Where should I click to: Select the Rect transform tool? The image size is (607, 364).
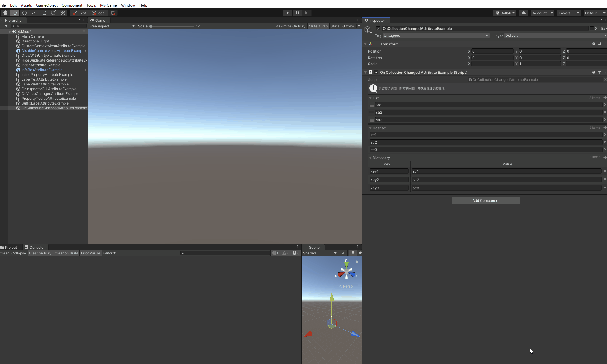(x=44, y=13)
